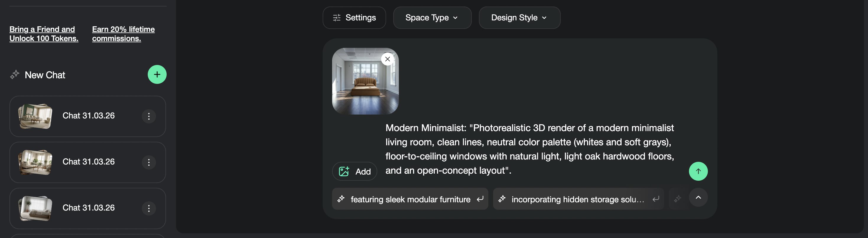Open the Space Type dropdown
The height and width of the screenshot is (238, 868).
point(432,17)
